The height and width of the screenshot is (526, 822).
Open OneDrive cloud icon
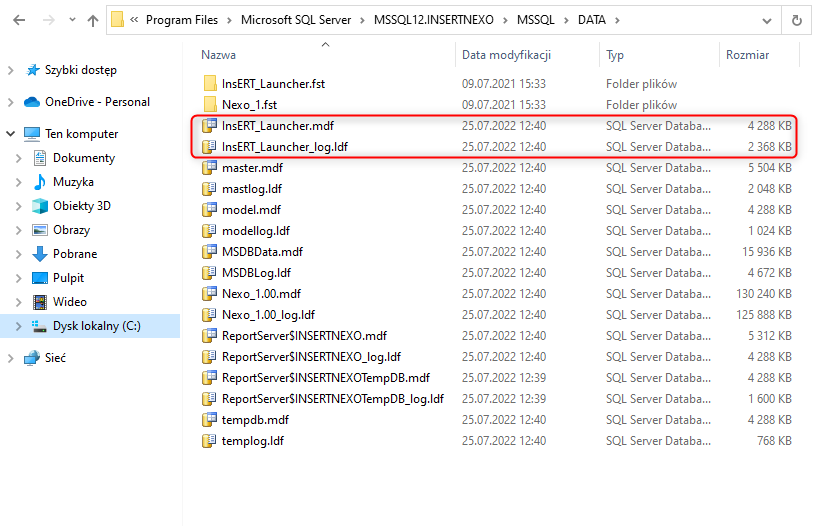click(32, 102)
